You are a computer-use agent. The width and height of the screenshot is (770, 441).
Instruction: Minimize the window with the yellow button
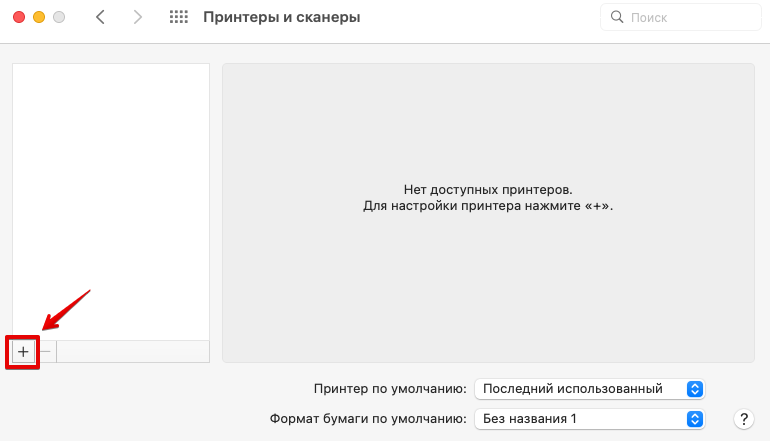[40, 18]
